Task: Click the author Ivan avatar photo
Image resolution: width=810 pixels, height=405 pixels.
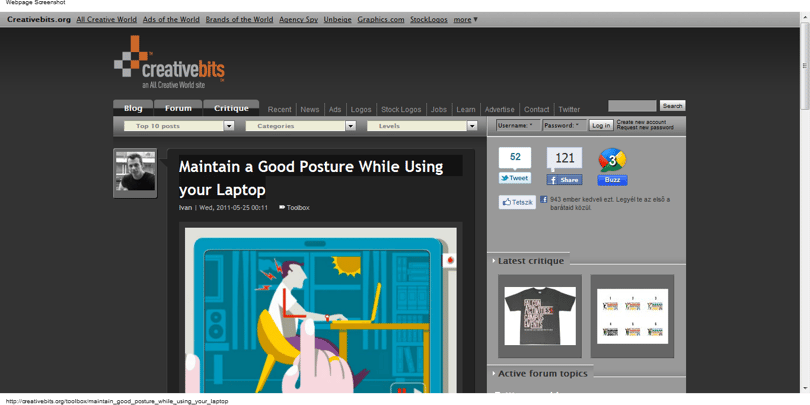Action: point(135,173)
